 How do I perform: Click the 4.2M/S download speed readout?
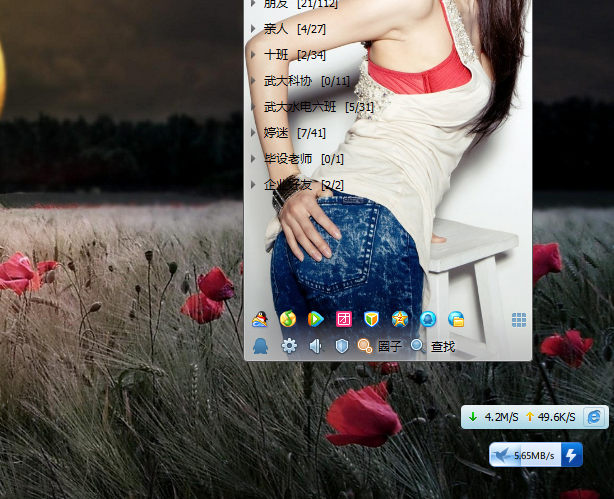click(501, 417)
